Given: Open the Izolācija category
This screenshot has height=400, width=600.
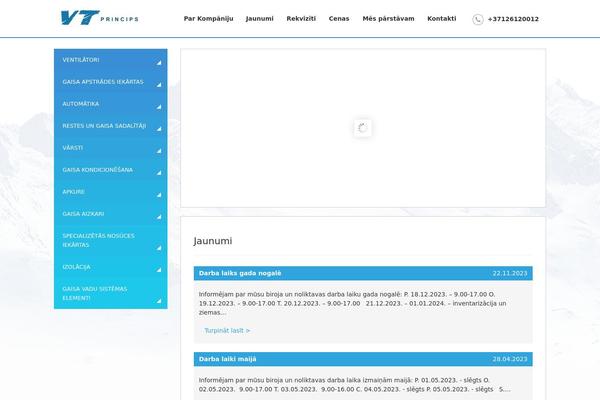Looking at the screenshot, I should click(77, 267).
